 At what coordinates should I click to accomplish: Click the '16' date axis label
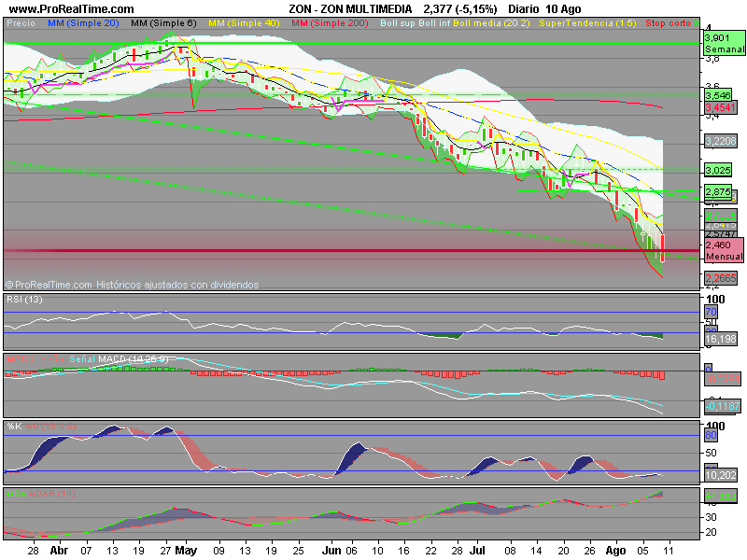(404, 551)
